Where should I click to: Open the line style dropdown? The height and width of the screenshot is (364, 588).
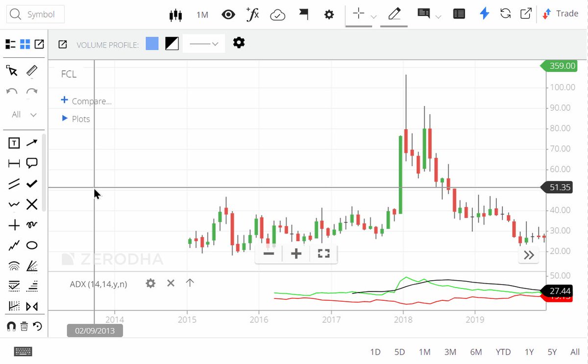point(204,44)
